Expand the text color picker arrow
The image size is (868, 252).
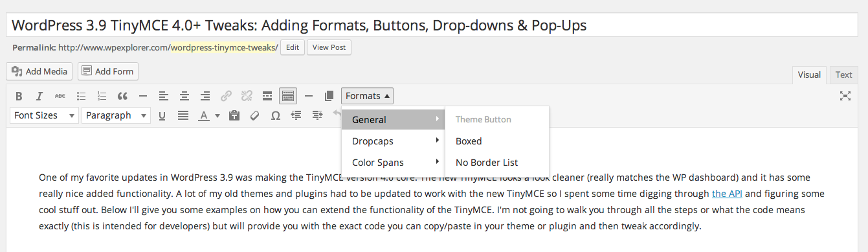(217, 116)
